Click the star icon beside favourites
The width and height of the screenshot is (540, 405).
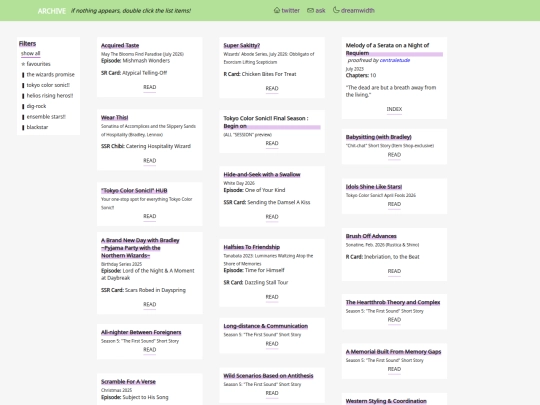[x=23, y=64]
